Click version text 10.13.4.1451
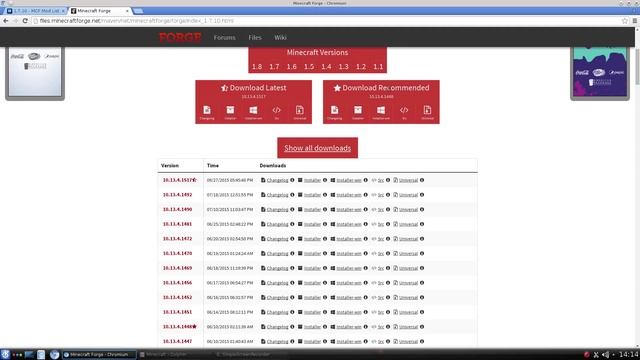The height and width of the screenshot is (360, 640). [178, 312]
